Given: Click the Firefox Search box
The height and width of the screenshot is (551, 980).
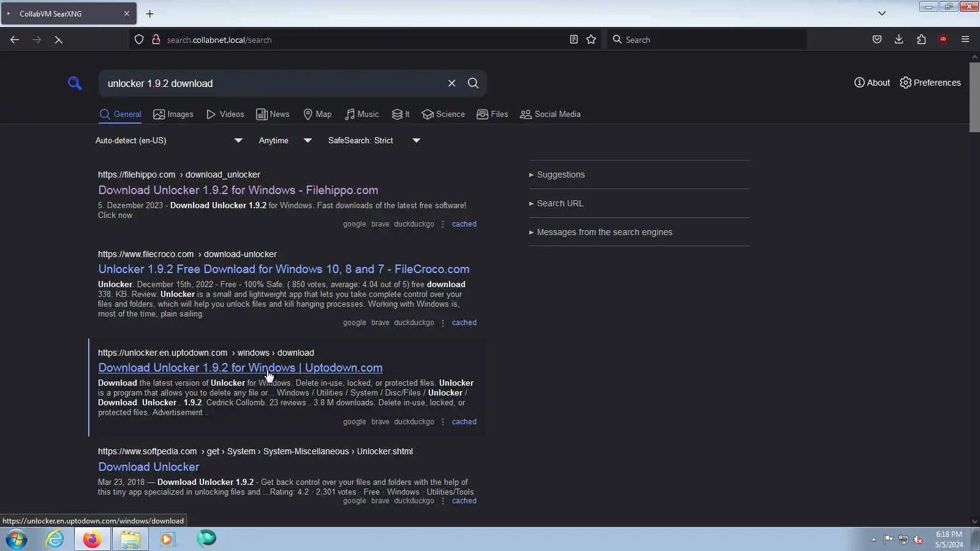Looking at the screenshot, I should click(707, 40).
